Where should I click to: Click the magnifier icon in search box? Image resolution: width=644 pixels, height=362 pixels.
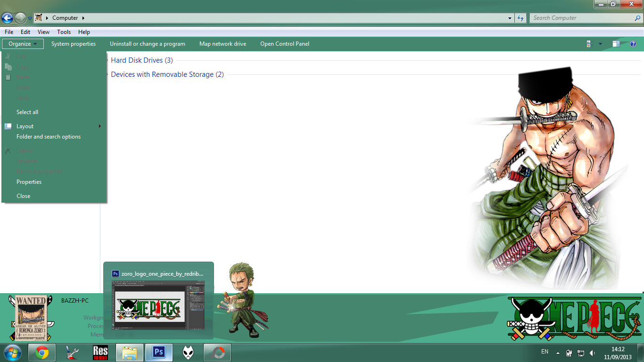(638, 18)
